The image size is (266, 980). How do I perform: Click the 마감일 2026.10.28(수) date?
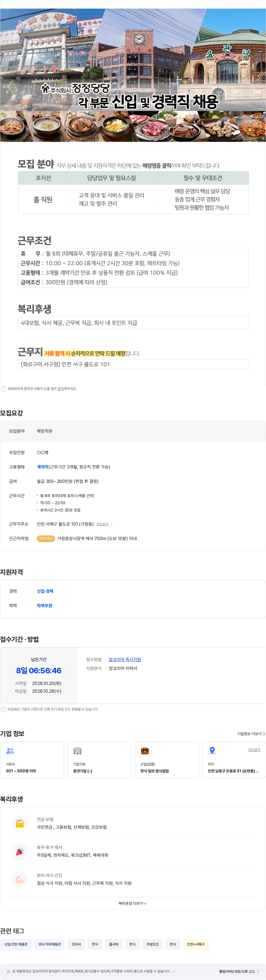click(47, 691)
